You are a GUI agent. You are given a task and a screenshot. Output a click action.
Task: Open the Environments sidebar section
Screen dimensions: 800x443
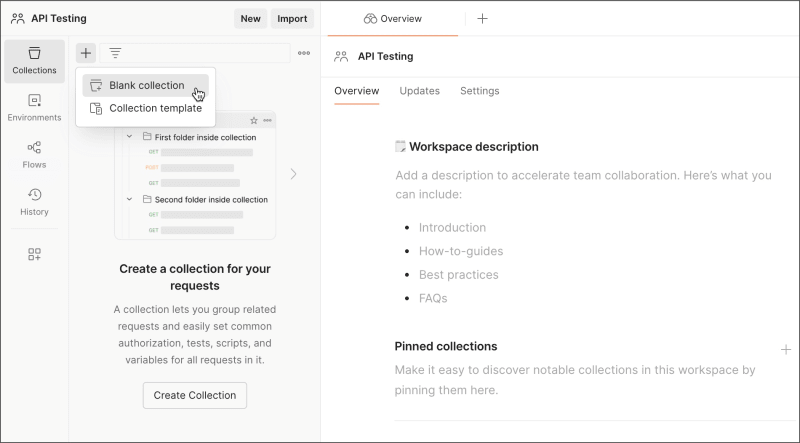34,108
